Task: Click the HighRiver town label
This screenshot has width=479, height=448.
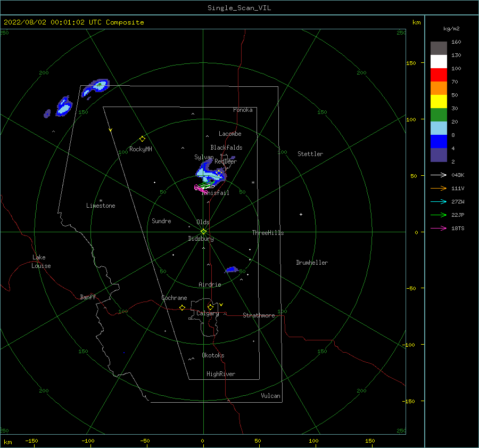Action: tap(221, 374)
